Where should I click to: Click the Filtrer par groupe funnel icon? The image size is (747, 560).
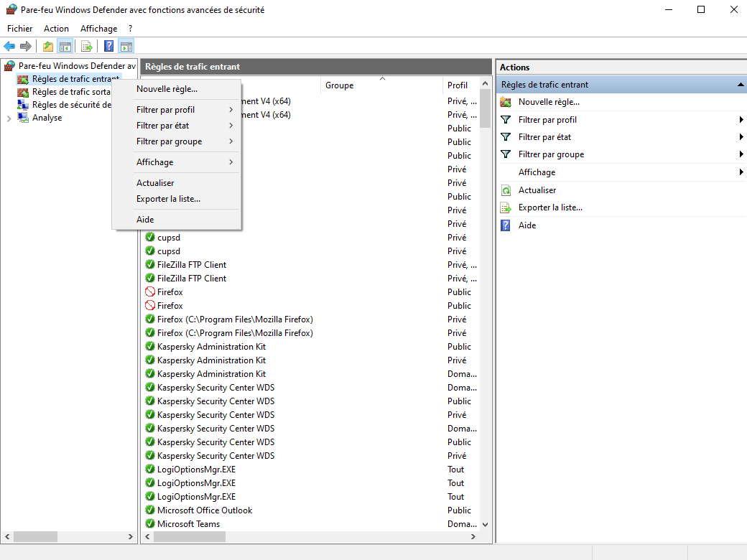(x=506, y=154)
